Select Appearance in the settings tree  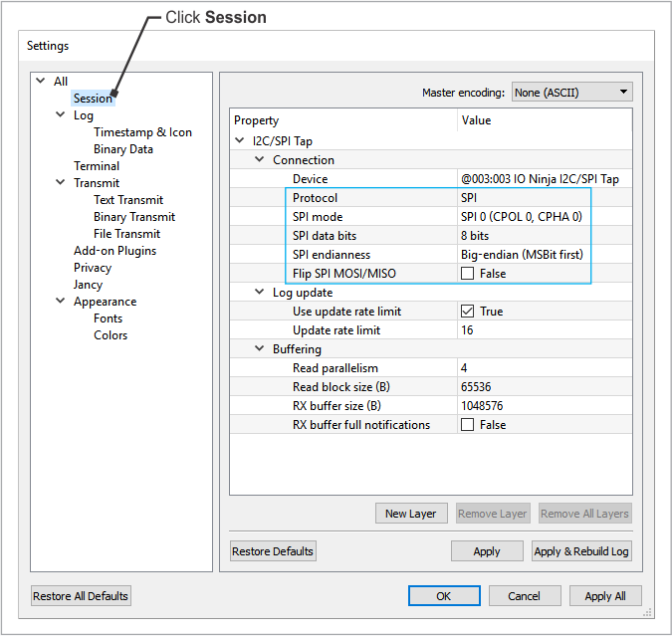click(x=105, y=302)
